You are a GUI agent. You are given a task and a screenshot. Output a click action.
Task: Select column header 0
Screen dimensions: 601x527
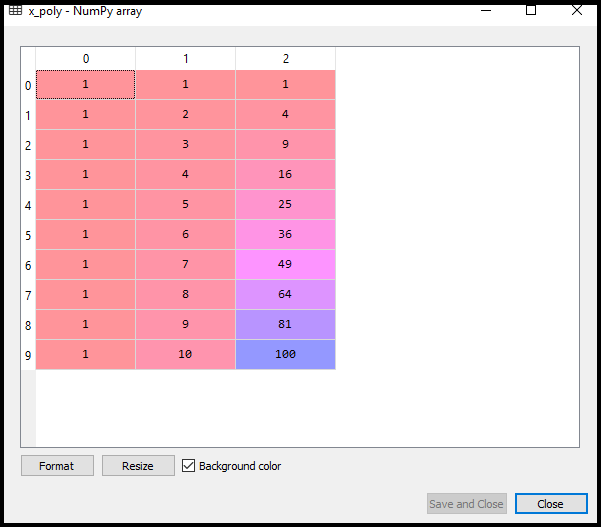85,59
